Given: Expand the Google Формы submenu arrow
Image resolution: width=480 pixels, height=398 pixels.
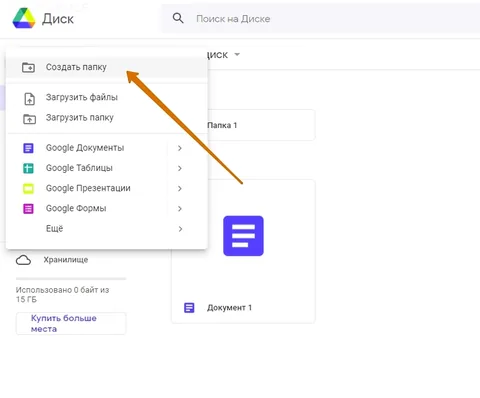Looking at the screenshot, I should [x=180, y=209].
